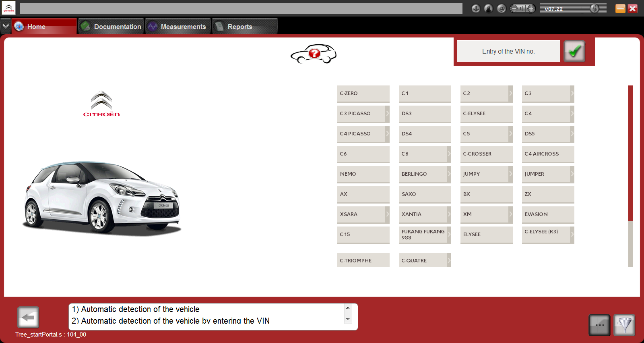Expand the C4 model submenu arrow
This screenshot has width=644, height=343.
click(x=572, y=114)
